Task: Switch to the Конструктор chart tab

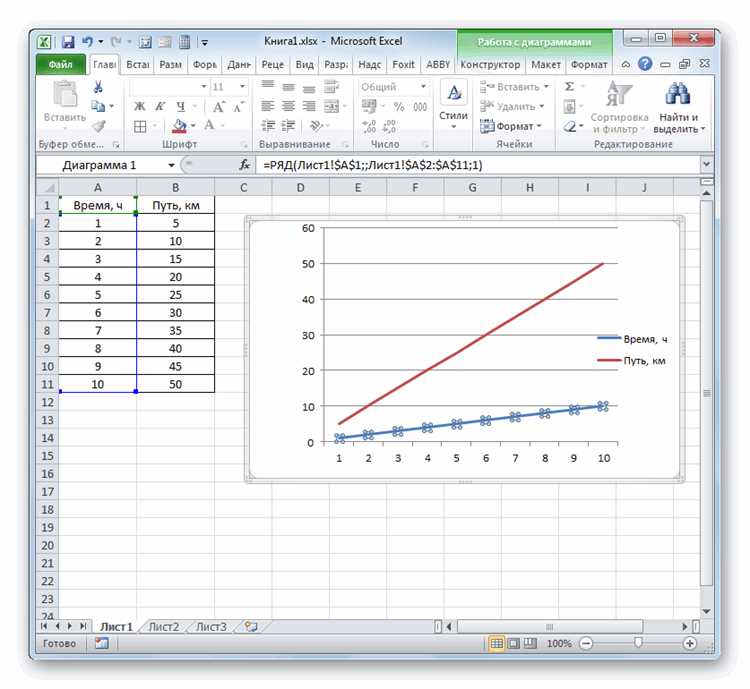Action: tap(490, 65)
